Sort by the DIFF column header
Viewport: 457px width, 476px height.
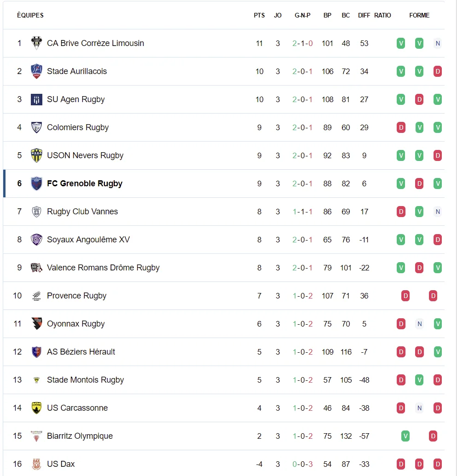[x=364, y=15]
